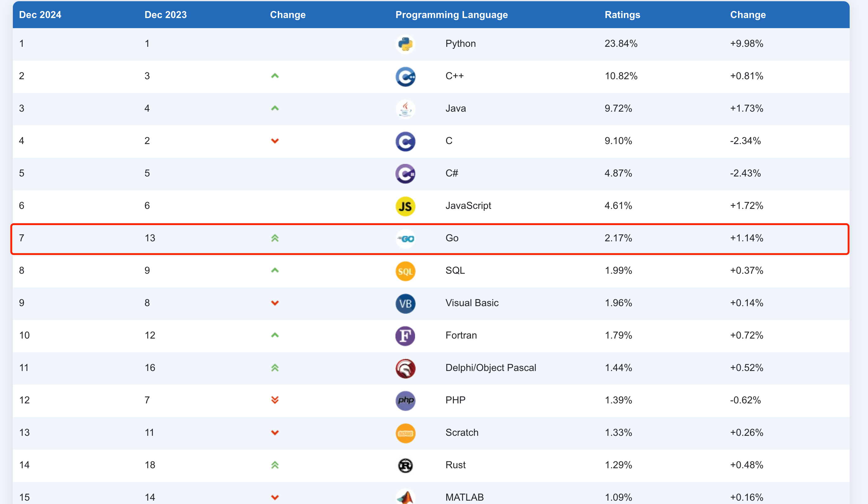The height and width of the screenshot is (504, 868).
Task: Click the double up arrow in Go row
Action: [275, 238]
